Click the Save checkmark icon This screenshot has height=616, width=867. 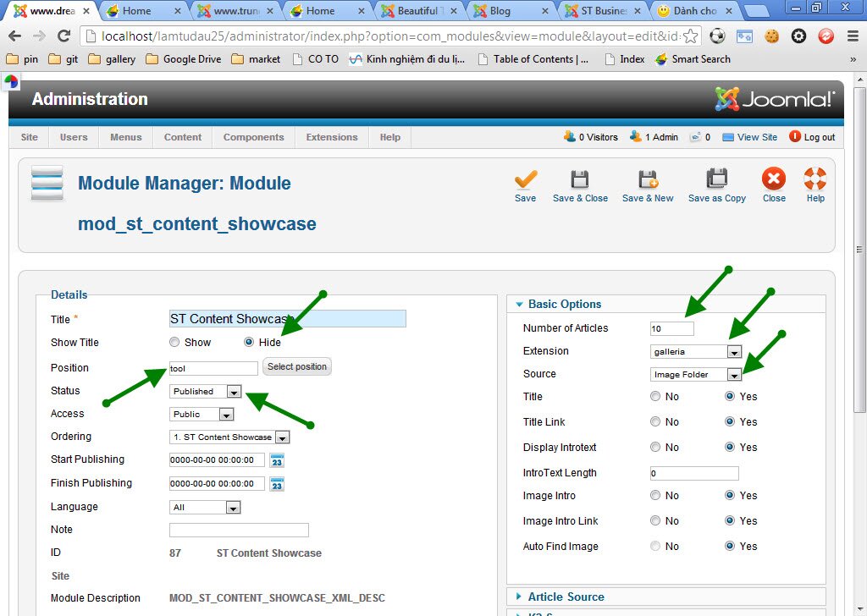525,179
